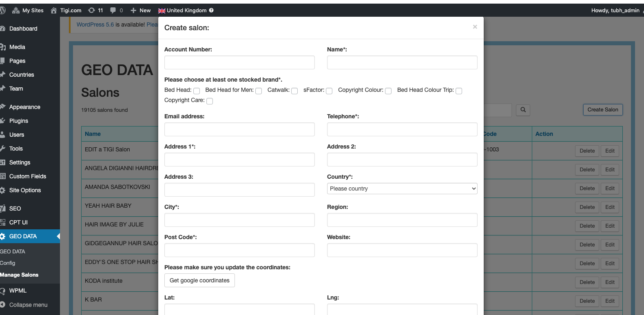Click the Plugins icon in sidebar
644x315 pixels.
point(2,121)
